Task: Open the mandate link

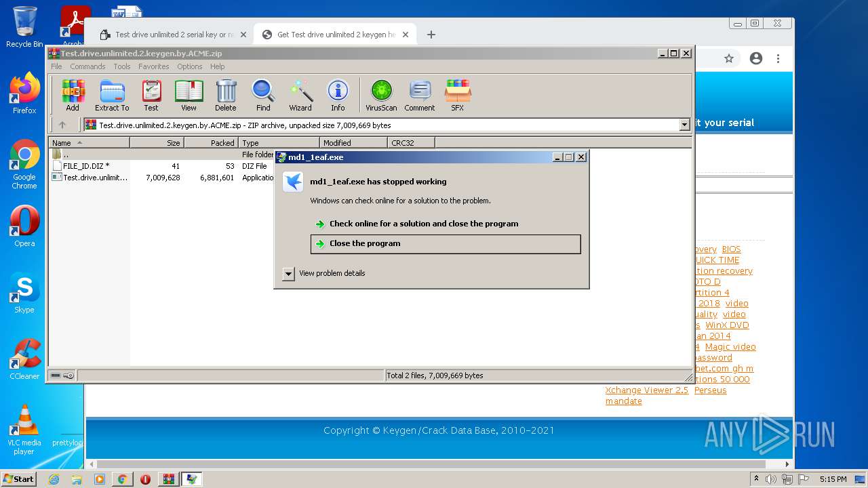Action: [624, 401]
